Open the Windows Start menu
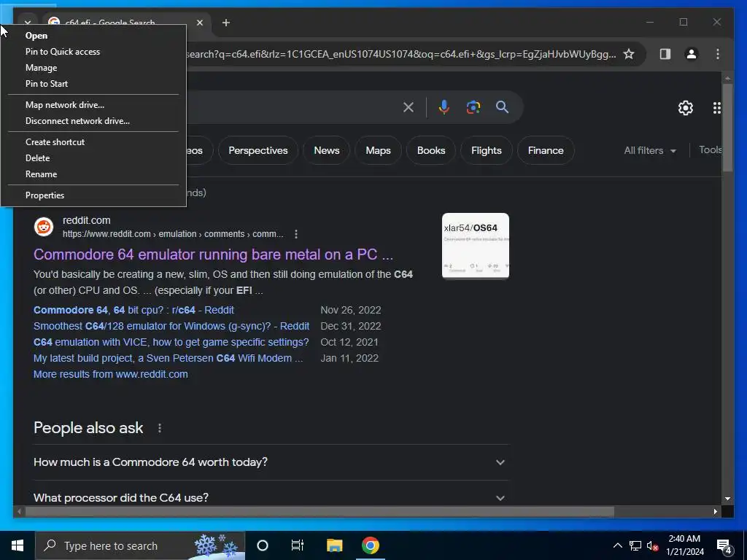Viewport: 747px width, 560px height. pyautogui.click(x=18, y=545)
